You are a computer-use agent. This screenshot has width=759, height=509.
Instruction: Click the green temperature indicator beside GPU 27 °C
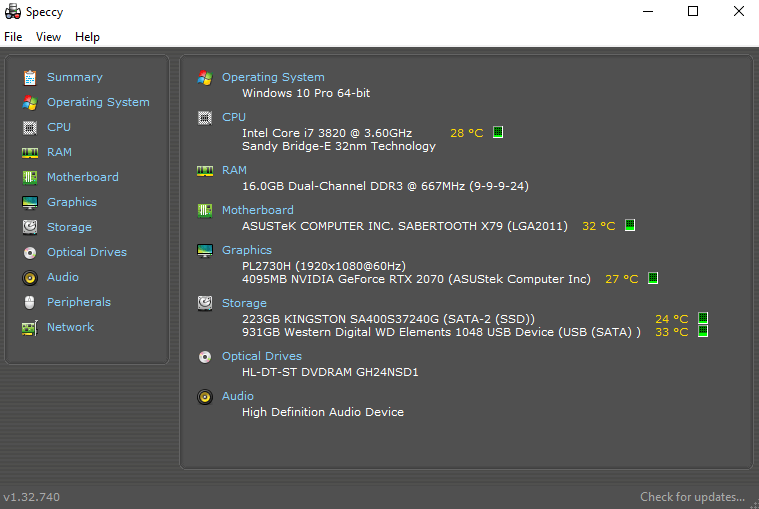pos(653,278)
